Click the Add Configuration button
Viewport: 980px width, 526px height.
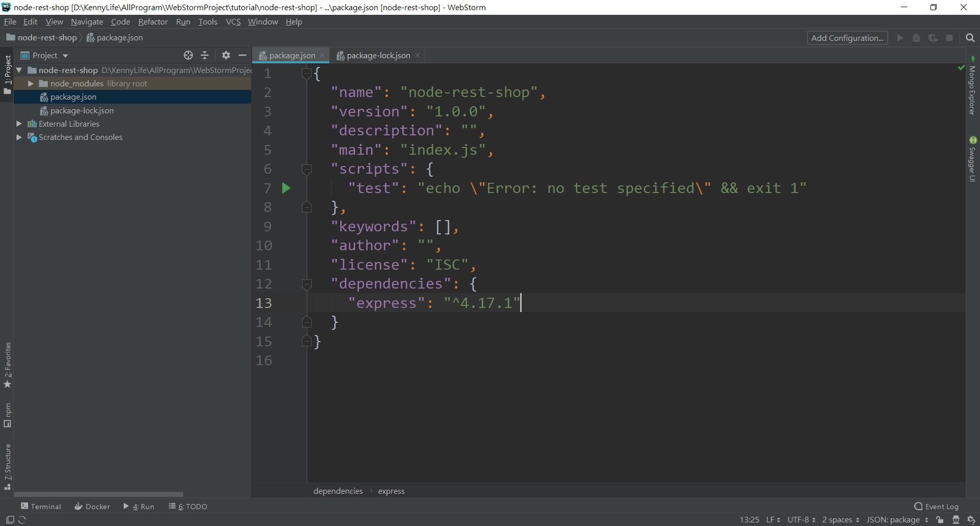coord(847,38)
